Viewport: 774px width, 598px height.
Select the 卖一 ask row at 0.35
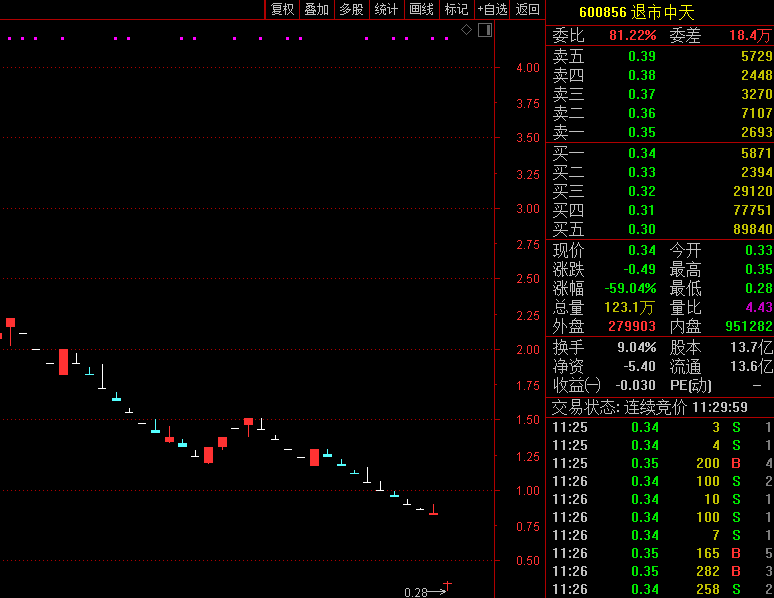pyautogui.click(x=660, y=132)
